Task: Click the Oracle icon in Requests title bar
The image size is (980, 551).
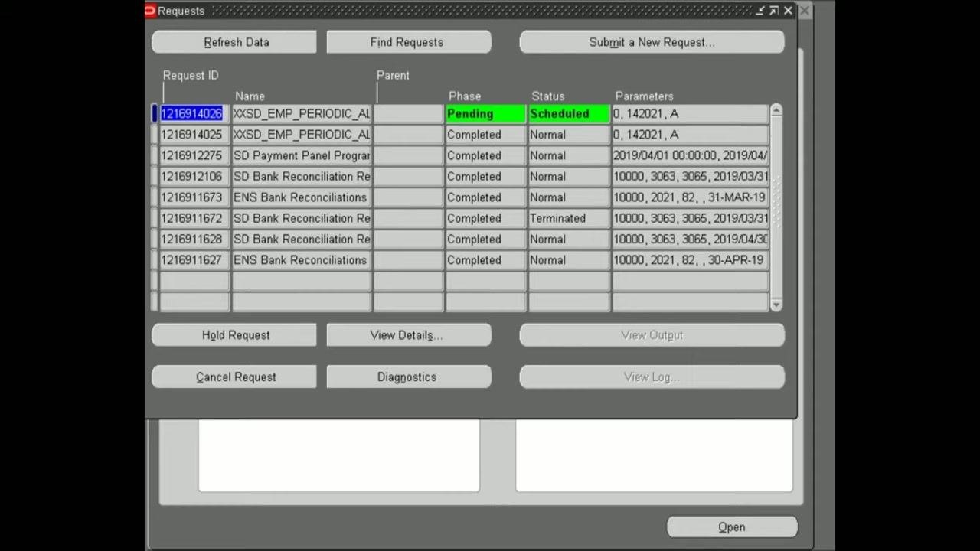Action: 150,11
